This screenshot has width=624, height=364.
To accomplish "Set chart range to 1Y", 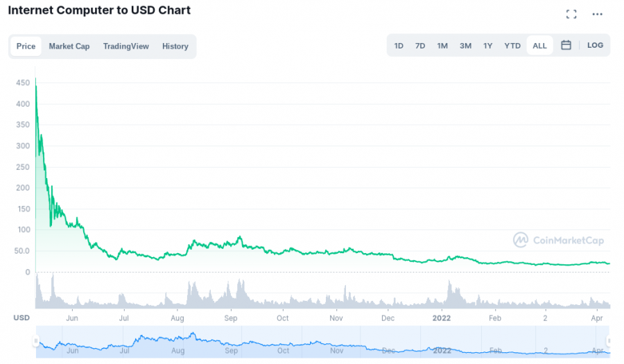I will coord(488,46).
